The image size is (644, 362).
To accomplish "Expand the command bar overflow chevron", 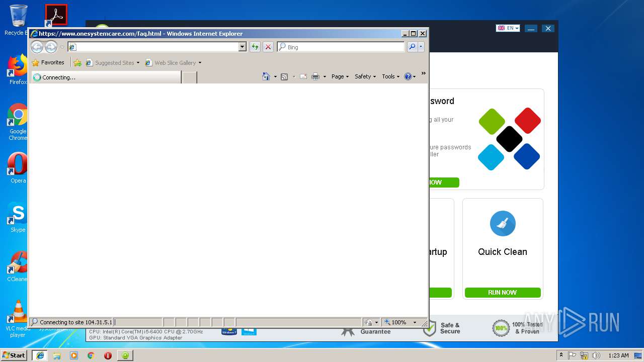I will tap(423, 73).
